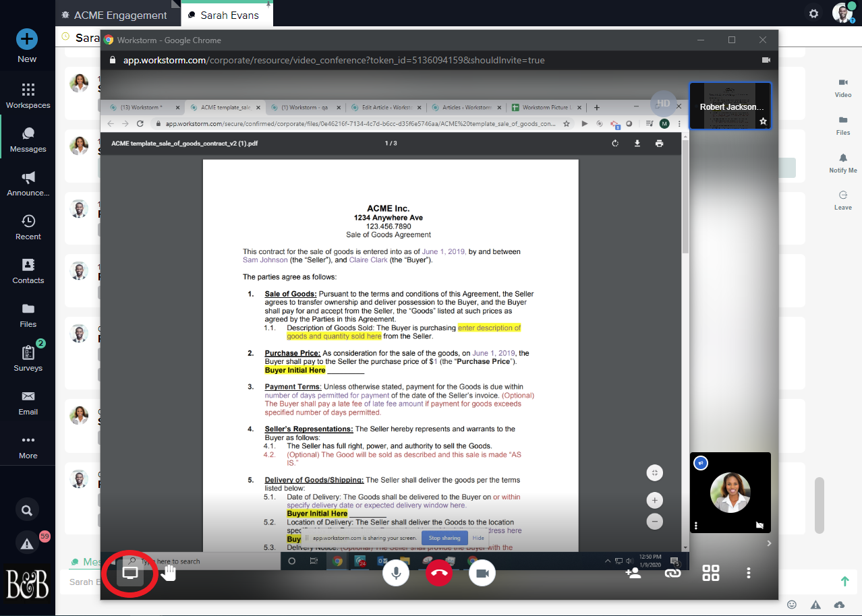Select the 'Workstorm Picture' tab in shared browser
The image size is (862, 616).
pyautogui.click(x=545, y=107)
